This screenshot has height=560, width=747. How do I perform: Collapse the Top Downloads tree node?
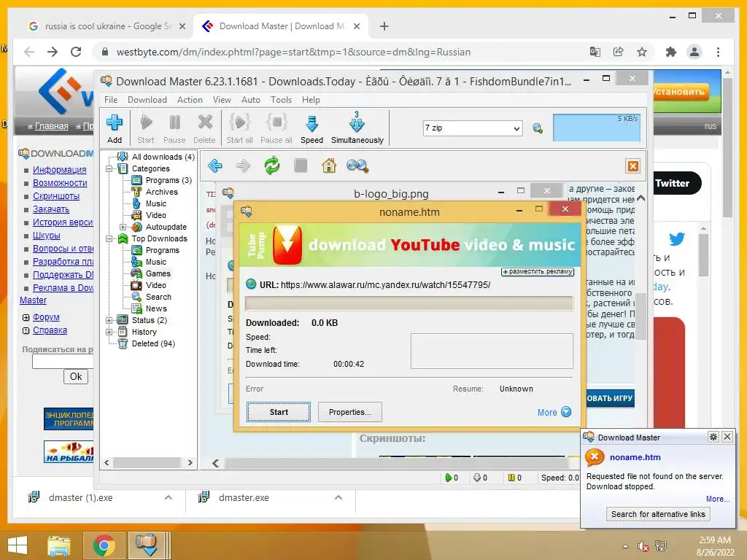pos(109,238)
